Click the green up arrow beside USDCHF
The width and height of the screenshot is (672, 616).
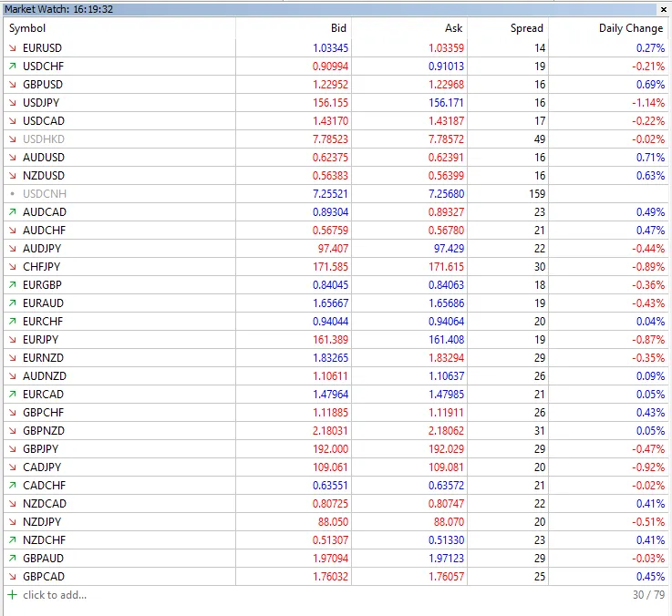pyautogui.click(x=12, y=67)
